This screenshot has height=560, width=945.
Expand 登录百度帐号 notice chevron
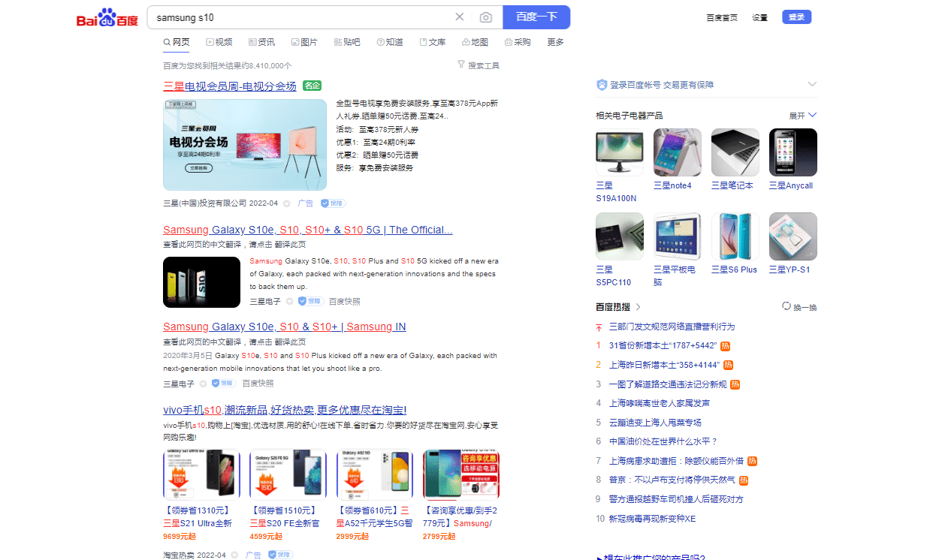click(x=812, y=84)
